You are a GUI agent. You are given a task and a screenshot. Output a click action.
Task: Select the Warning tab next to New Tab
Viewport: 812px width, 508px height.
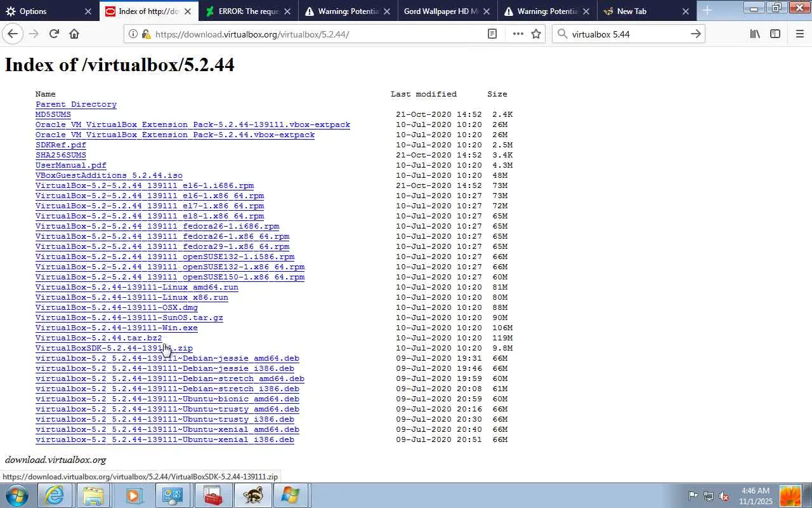(547, 11)
